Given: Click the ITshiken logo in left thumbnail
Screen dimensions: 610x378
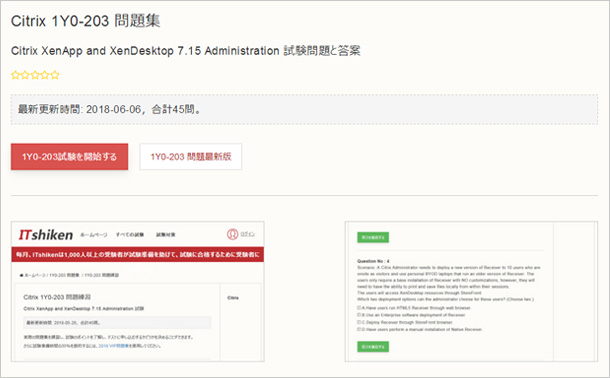Looking at the screenshot, I should tap(46, 235).
